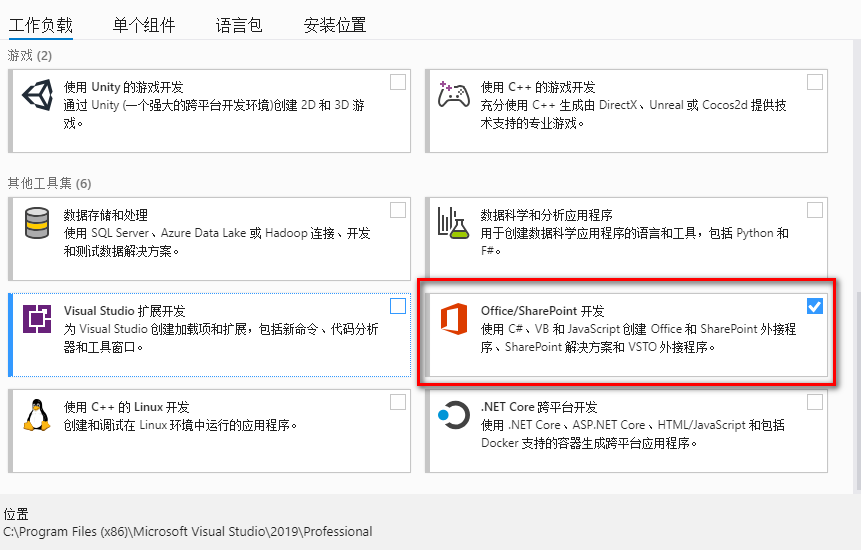
Task: Click the Visual Studio extension icon
Action: coord(37,319)
